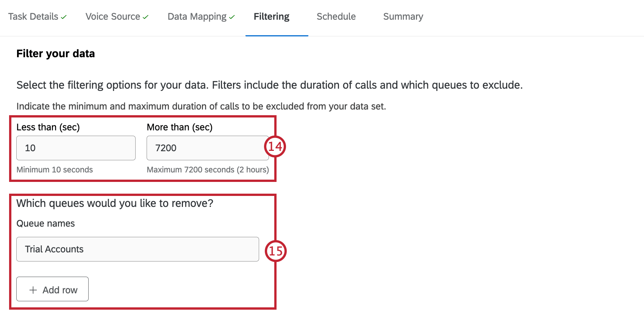Image resolution: width=644 pixels, height=310 pixels.
Task: Click the green checkmark beside Data Mapping
Action: pos(232,16)
